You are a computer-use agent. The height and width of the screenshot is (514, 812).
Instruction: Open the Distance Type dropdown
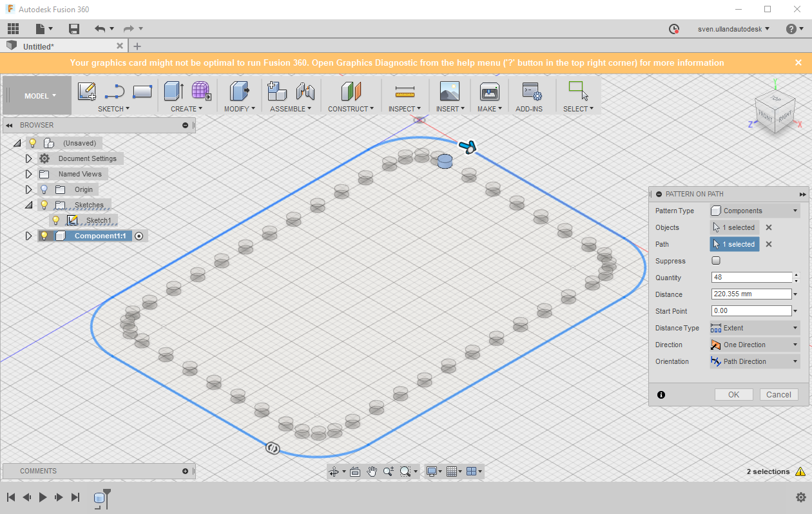pyautogui.click(x=754, y=327)
